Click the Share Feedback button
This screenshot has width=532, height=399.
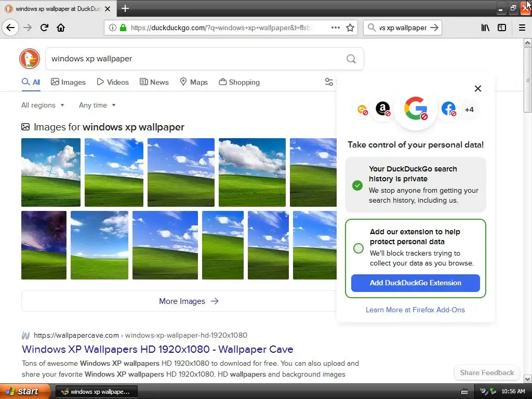(487, 373)
